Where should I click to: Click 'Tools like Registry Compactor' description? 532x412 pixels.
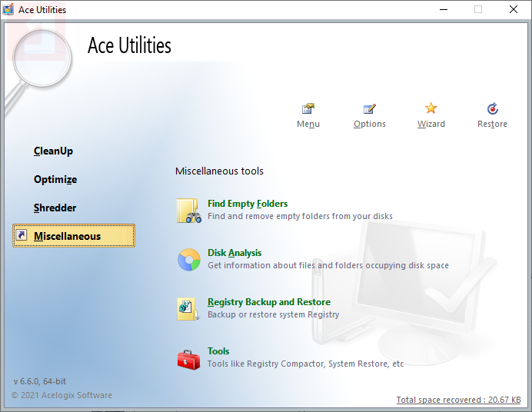pyautogui.click(x=305, y=364)
